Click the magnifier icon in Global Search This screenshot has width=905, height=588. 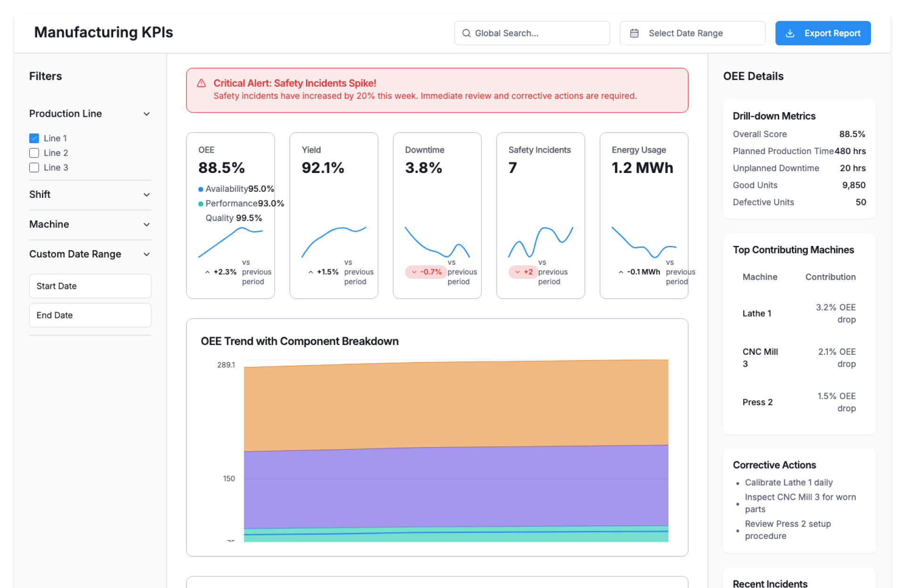tap(466, 33)
